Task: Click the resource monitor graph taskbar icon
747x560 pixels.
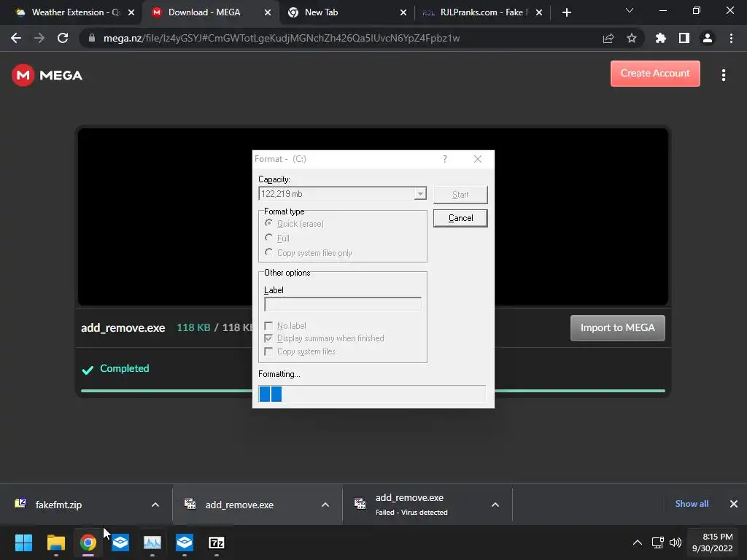Action: pos(152,542)
